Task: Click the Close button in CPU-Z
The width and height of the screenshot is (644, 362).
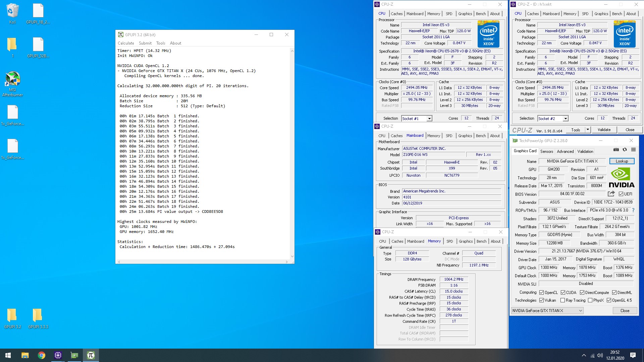Action: (630, 130)
